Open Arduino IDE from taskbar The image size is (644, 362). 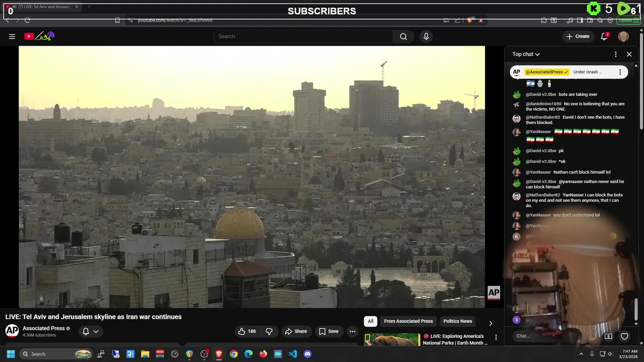click(x=278, y=354)
